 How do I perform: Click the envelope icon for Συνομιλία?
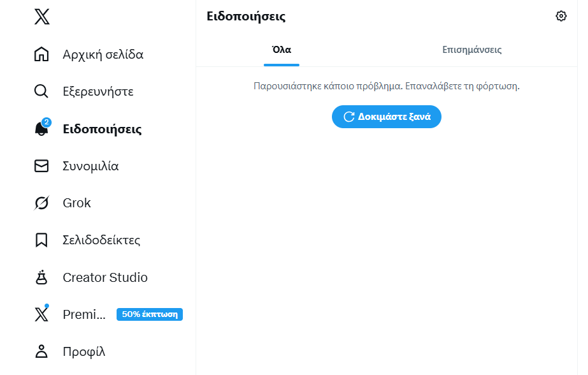41,166
